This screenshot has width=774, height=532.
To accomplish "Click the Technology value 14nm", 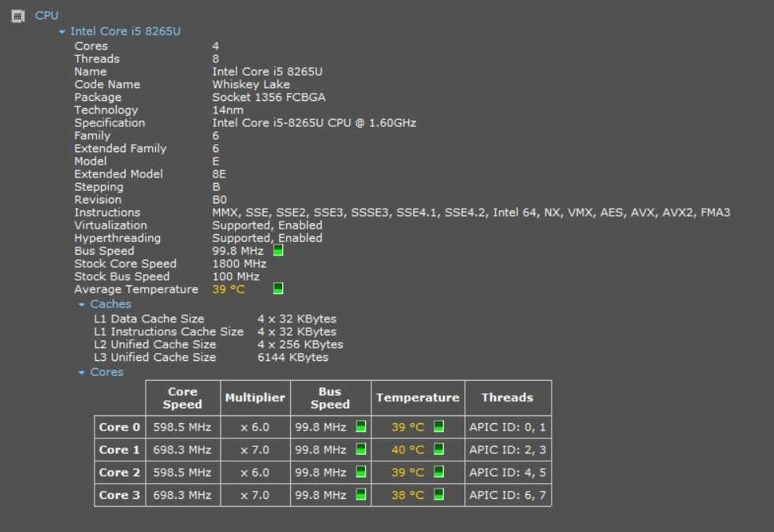I will pos(228,110).
